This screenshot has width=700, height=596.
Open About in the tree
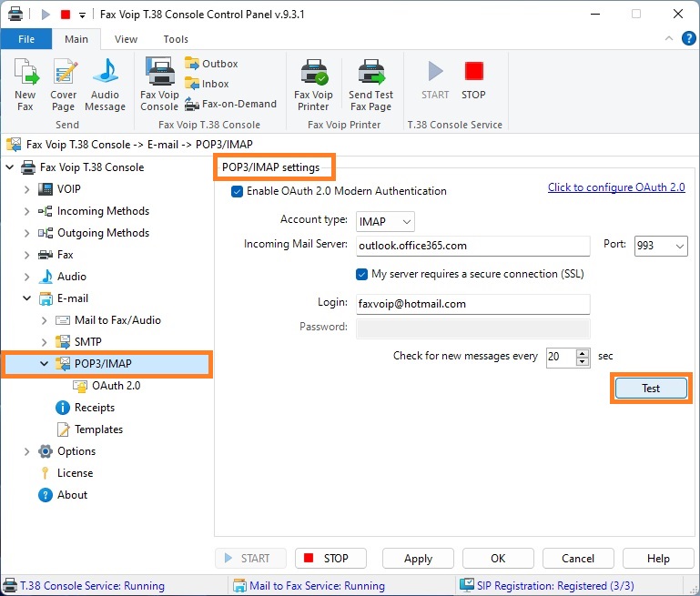(72, 495)
